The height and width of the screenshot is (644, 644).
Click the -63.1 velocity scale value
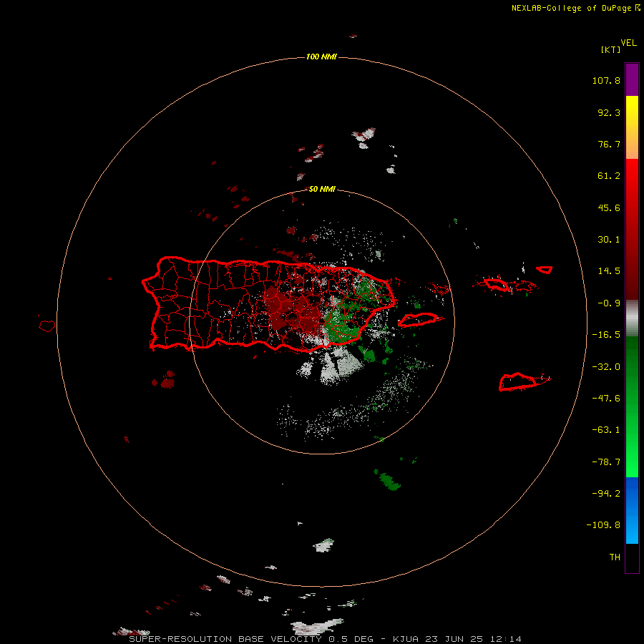pos(606,430)
